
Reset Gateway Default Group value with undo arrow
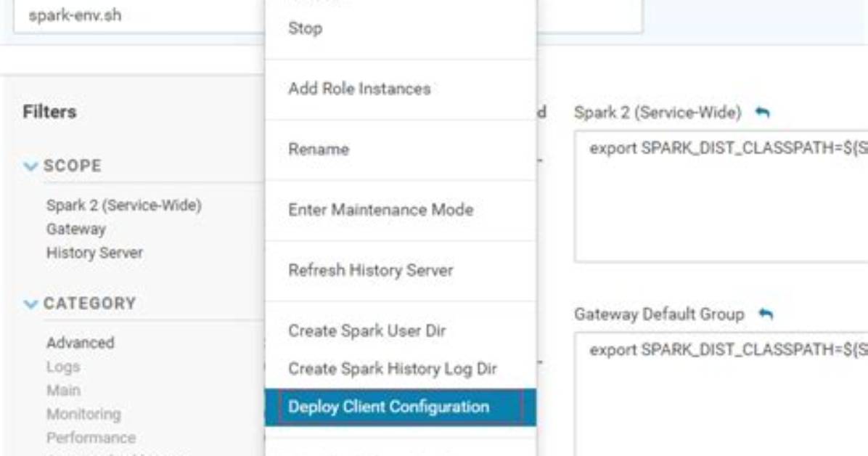(766, 314)
